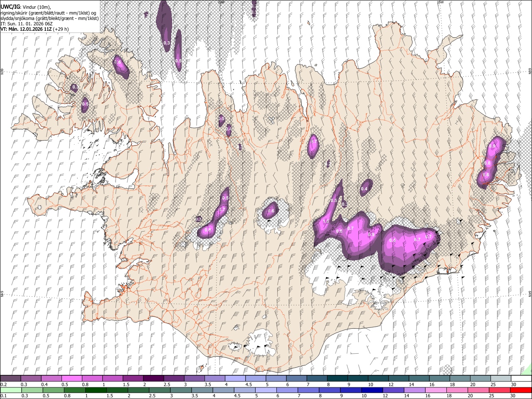Click the '(+29 h)' forecast offset text

pos(61,29)
